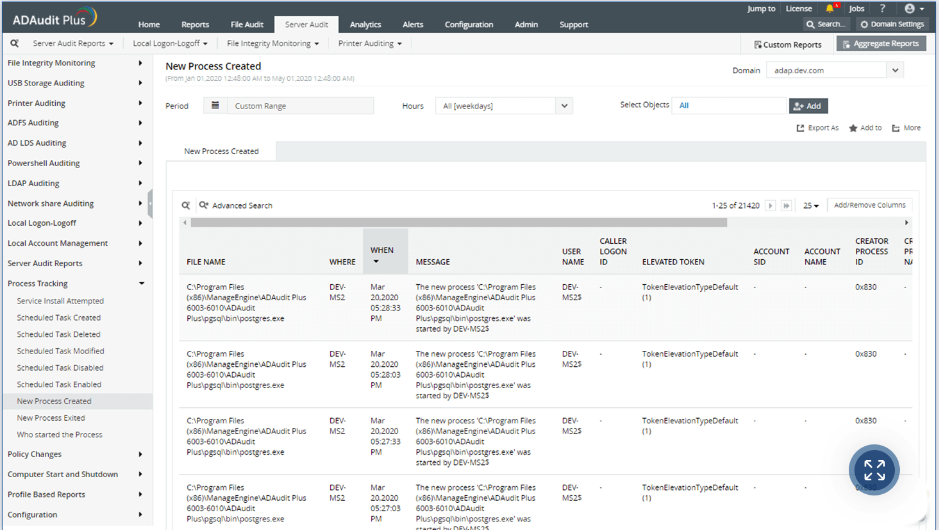Screen dimensions: 939x530
Task: Expand Profile Based Reports in sidebar
Action: tap(75, 495)
